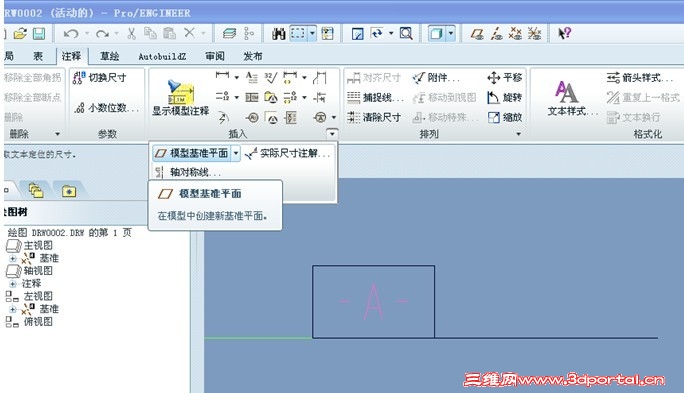Switch to the 草绘 ribbon tab
Screen dimensions: 684x393
(109, 56)
